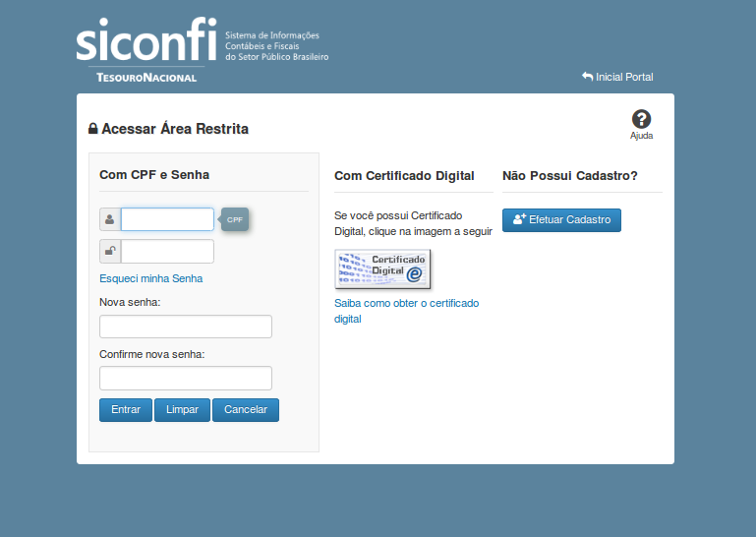The image size is (756, 537).
Task: Click the Ajuda question mark icon
Action: pyautogui.click(x=641, y=119)
